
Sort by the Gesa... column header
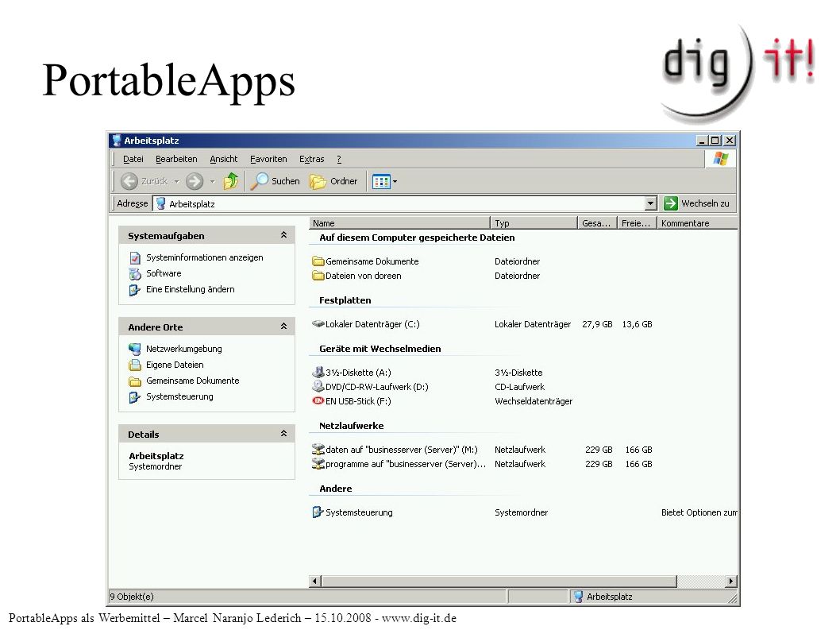(x=597, y=223)
